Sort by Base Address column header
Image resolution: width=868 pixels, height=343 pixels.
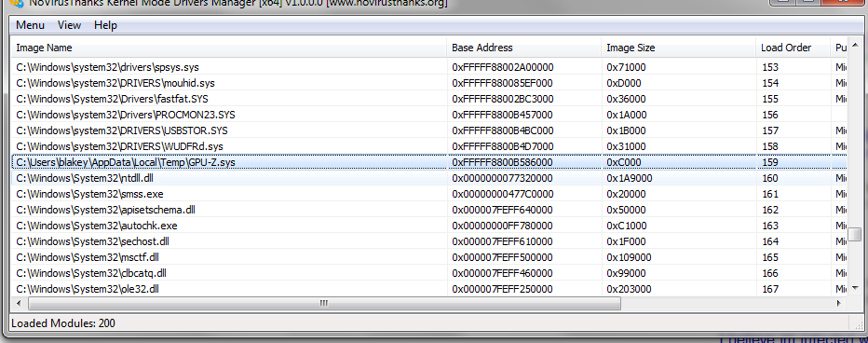click(x=524, y=48)
